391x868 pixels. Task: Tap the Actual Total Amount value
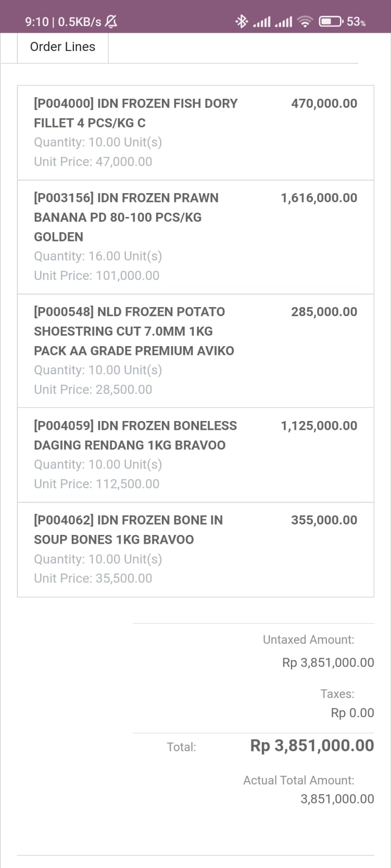pyautogui.click(x=337, y=799)
